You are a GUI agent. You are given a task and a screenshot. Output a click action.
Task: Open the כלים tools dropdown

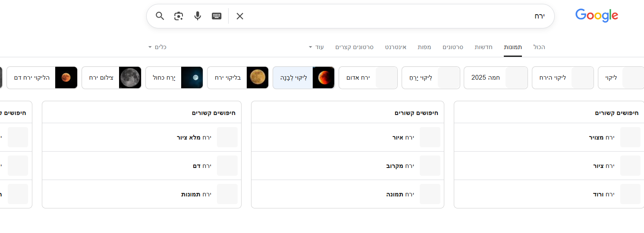[x=157, y=47]
